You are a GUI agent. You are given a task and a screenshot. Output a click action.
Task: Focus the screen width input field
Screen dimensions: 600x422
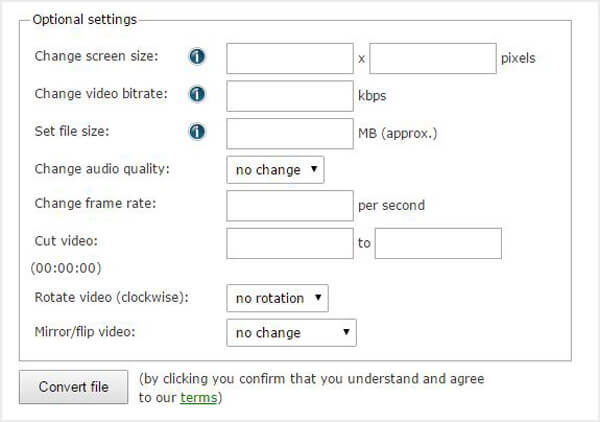290,58
